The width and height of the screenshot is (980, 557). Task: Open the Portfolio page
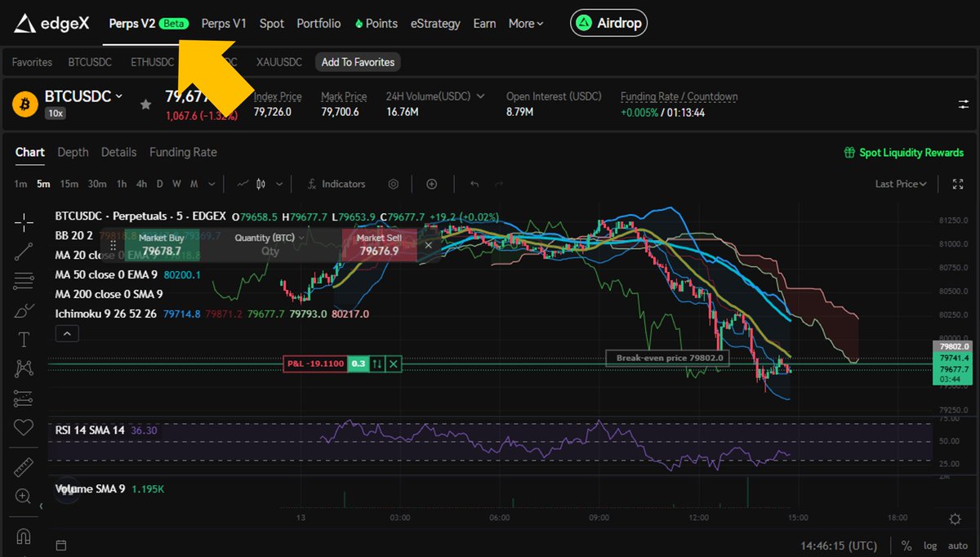[x=318, y=24]
